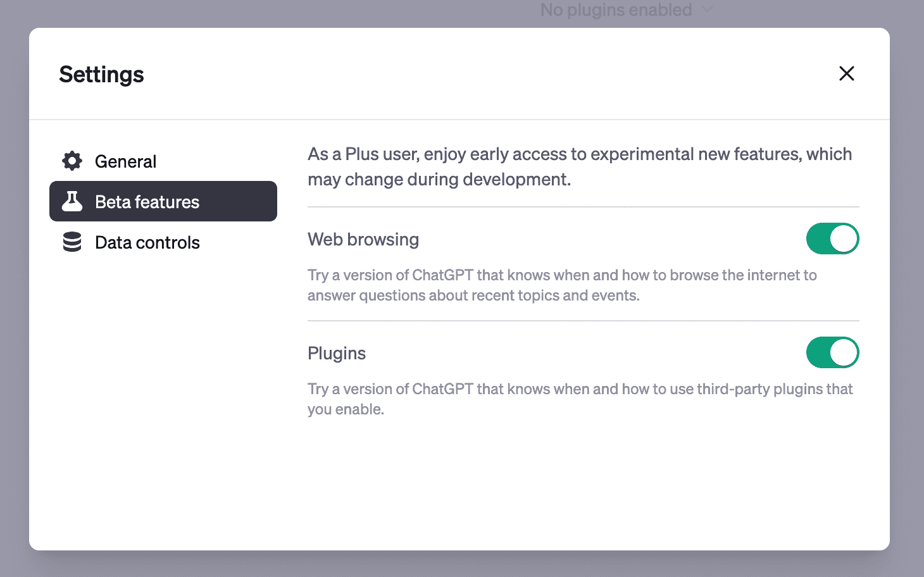Click the database stack icon for Data controls

pos(72,242)
